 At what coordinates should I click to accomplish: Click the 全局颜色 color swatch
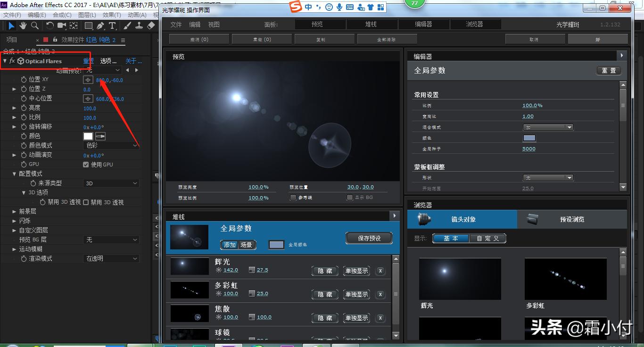point(276,245)
